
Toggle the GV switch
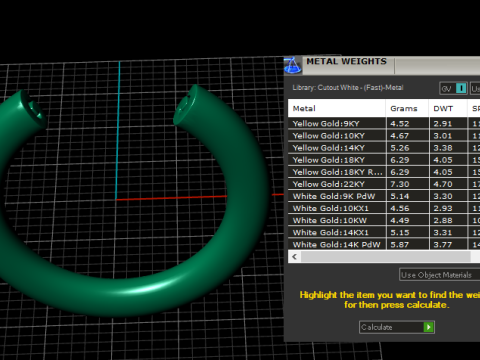click(x=453, y=88)
